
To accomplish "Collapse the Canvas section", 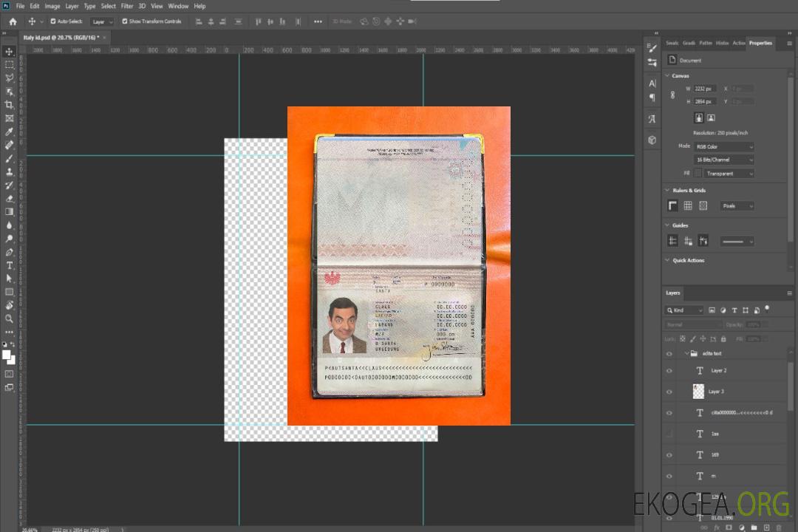I will [x=668, y=76].
